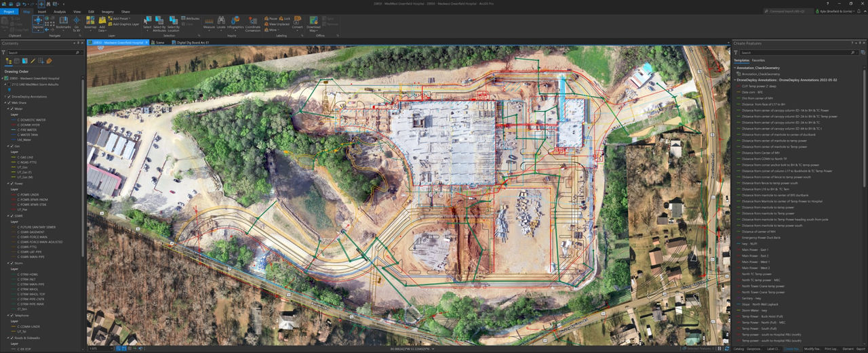The height and width of the screenshot is (353, 868).
Task: Open the Locate tool
Action: tap(221, 24)
